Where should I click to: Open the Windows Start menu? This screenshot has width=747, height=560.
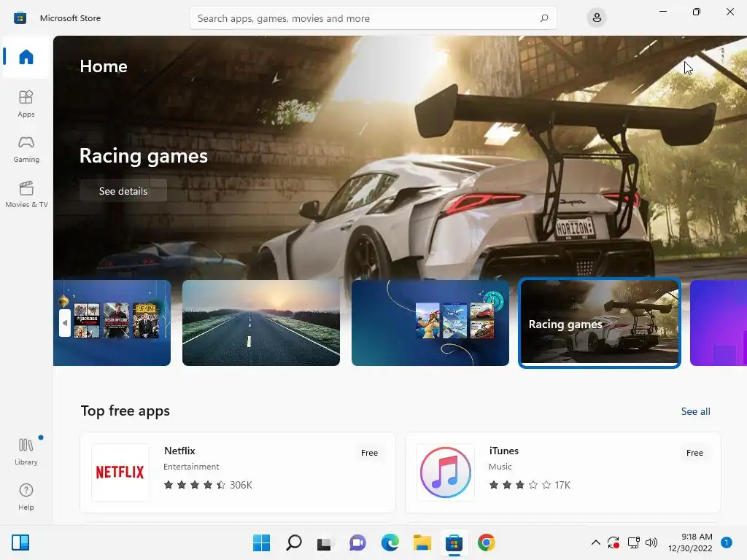point(261,542)
